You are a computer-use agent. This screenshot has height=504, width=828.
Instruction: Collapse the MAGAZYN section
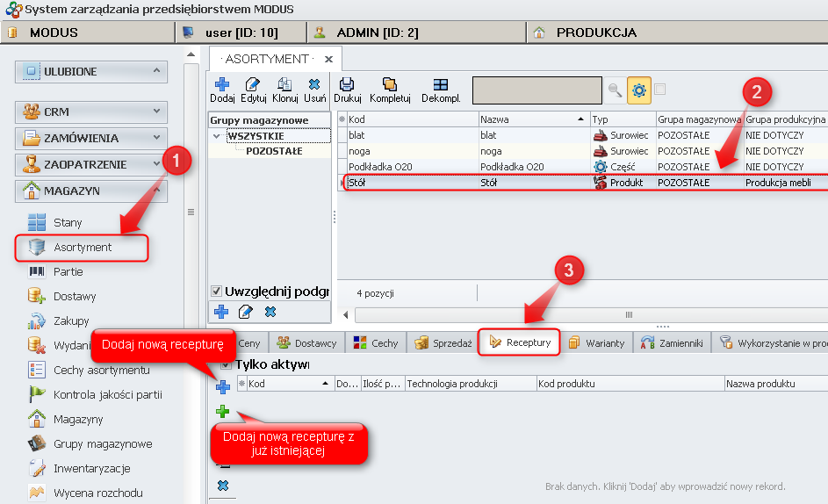click(157, 191)
